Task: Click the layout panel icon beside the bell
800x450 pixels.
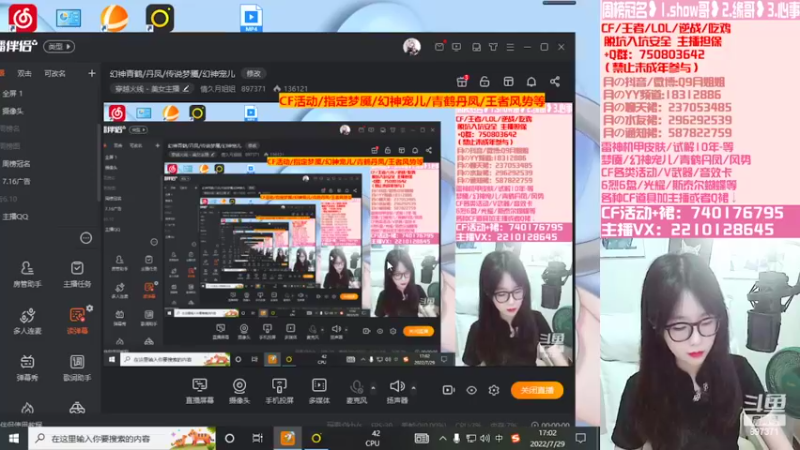Action: [x=508, y=82]
